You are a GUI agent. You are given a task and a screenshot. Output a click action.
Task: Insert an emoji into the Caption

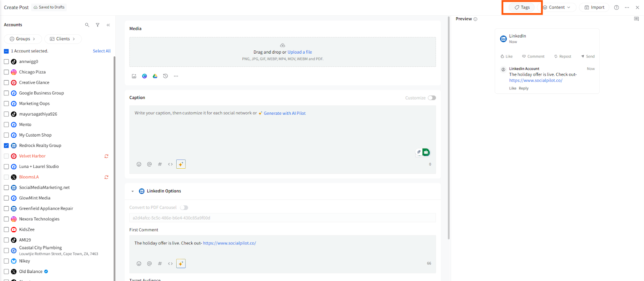click(x=139, y=164)
